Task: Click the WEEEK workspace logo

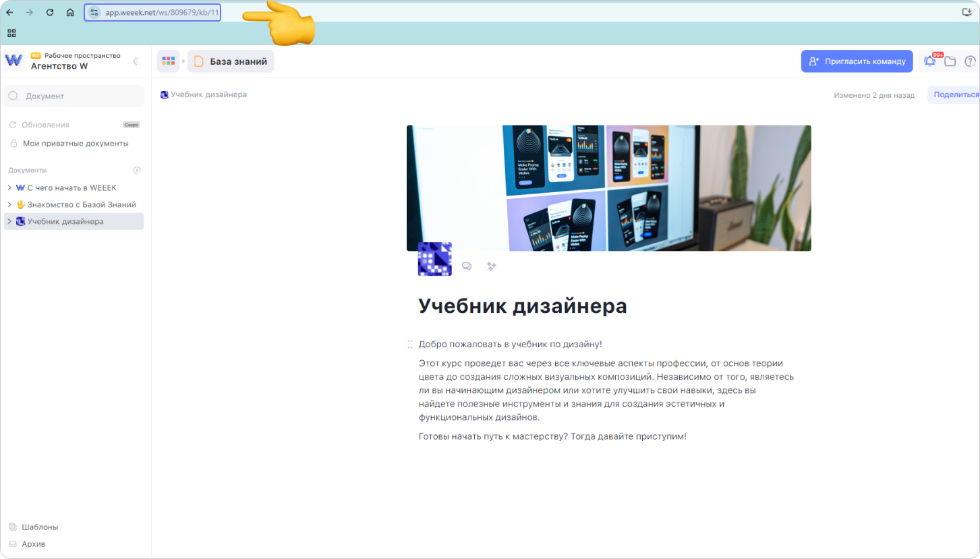Action: point(13,61)
